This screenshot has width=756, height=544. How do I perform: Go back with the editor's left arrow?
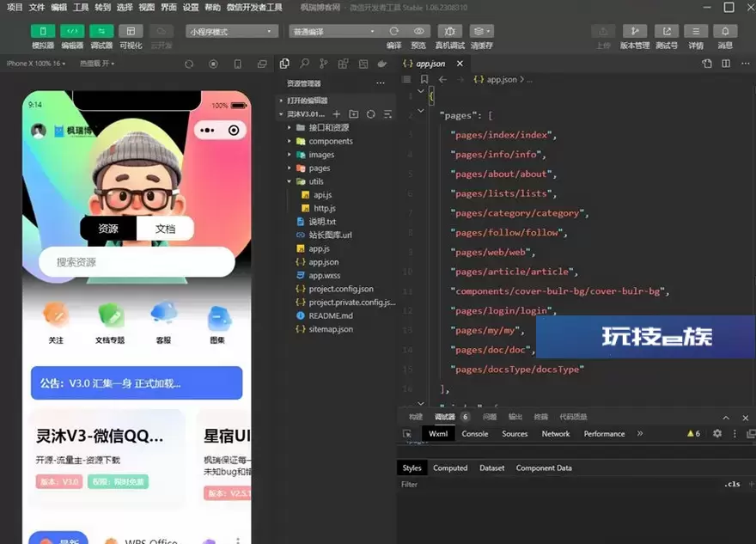(x=442, y=80)
